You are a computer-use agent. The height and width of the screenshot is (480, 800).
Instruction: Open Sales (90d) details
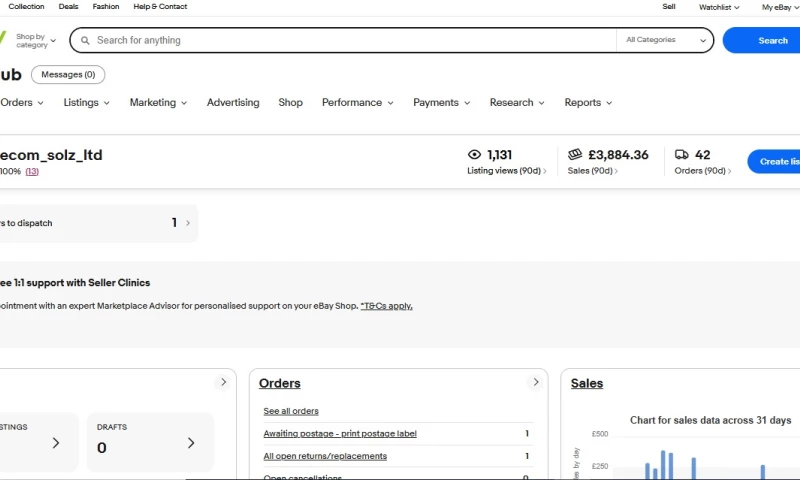tap(592, 171)
